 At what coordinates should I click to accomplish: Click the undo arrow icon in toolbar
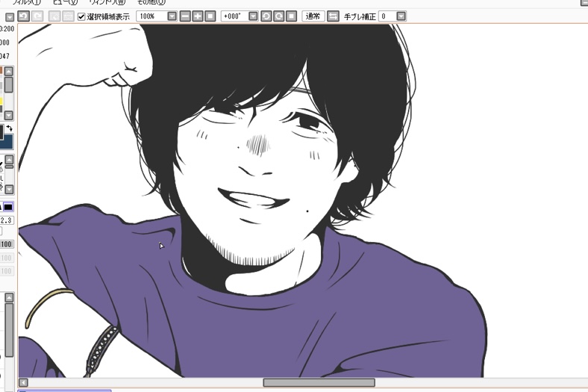point(24,16)
